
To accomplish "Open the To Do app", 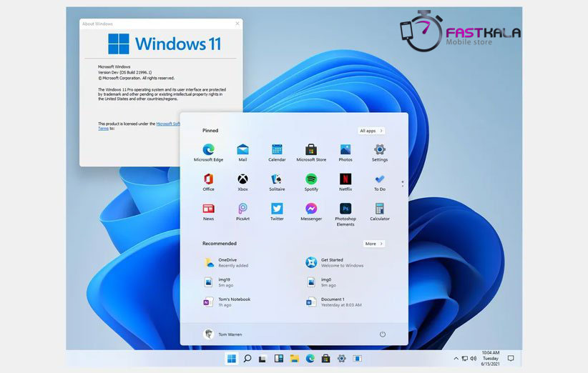I will (x=380, y=182).
